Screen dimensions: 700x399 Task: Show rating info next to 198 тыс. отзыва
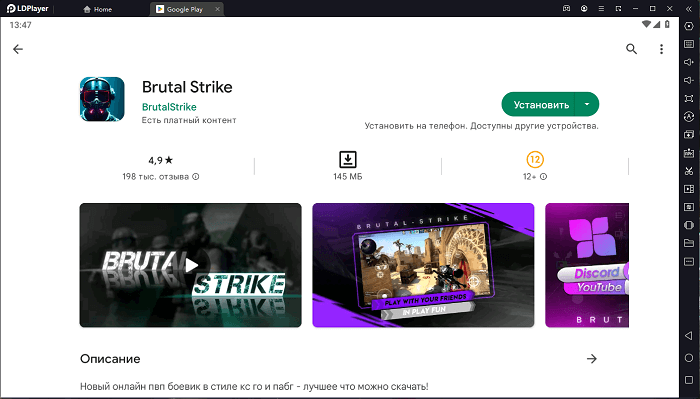click(x=196, y=177)
